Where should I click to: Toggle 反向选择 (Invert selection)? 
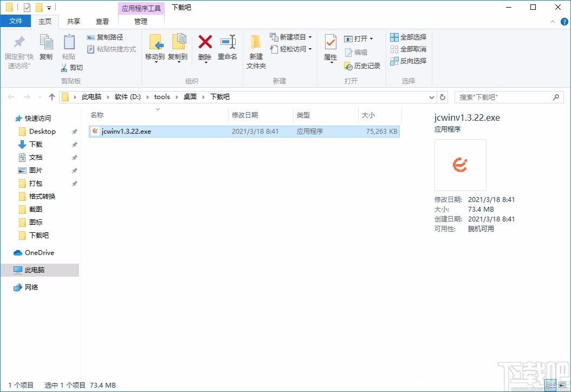[x=408, y=61]
